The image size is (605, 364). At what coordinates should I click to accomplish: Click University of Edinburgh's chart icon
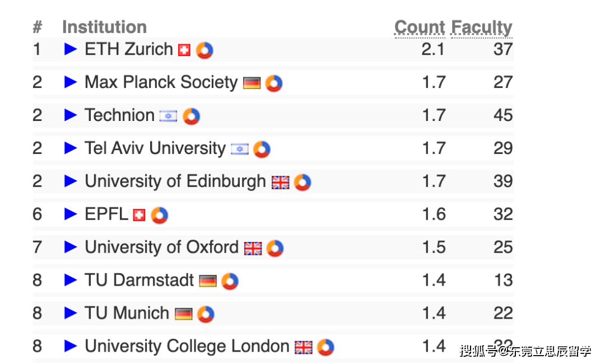click(x=302, y=183)
